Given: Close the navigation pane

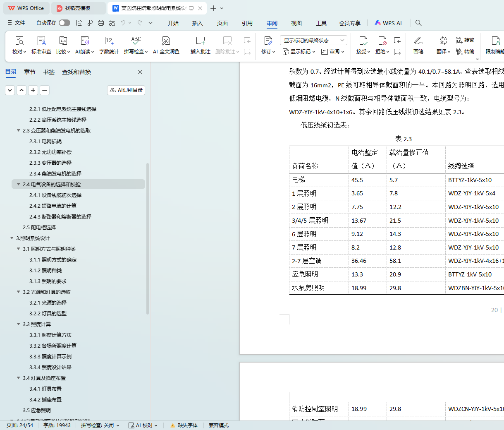Looking at the screenshot, I should (140, 72).
